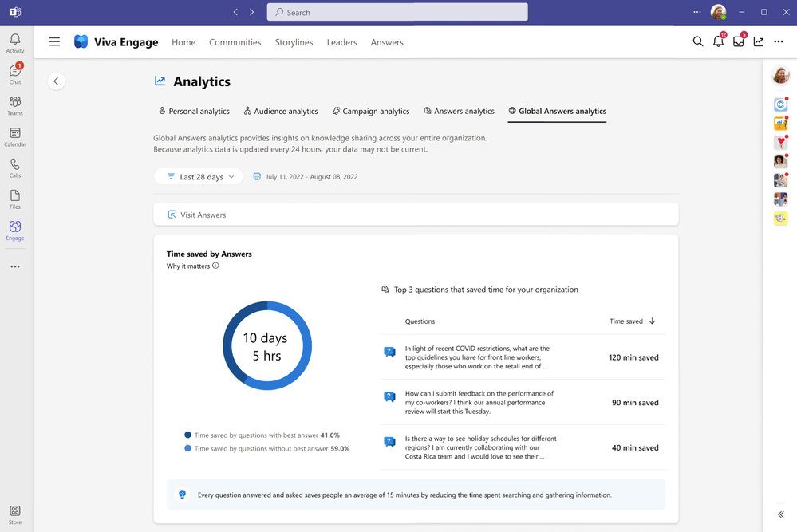Open Files in Teams sidebar
Screen dimensions: 797x532
click(14, 199)
